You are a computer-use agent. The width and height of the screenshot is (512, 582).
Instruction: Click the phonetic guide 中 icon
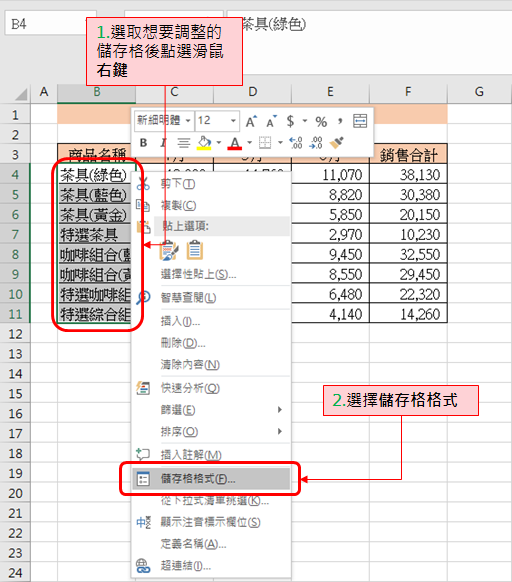(x=143, y=522)
